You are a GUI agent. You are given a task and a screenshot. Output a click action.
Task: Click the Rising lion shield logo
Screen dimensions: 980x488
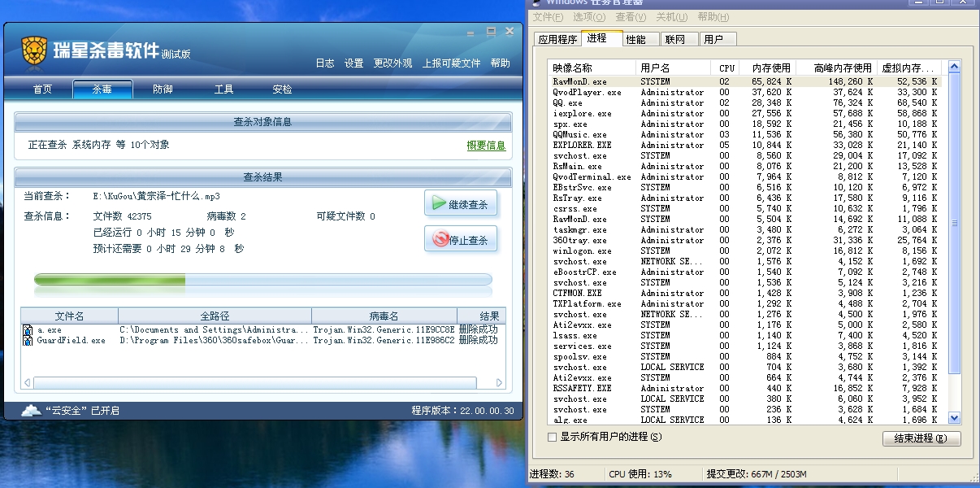click(33, 51)
